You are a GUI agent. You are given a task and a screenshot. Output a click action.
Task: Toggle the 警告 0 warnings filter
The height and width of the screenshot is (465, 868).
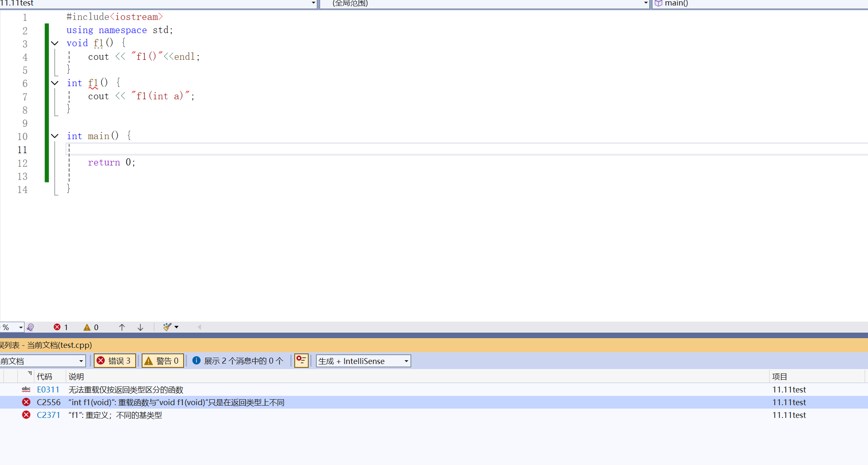(162, 361)
